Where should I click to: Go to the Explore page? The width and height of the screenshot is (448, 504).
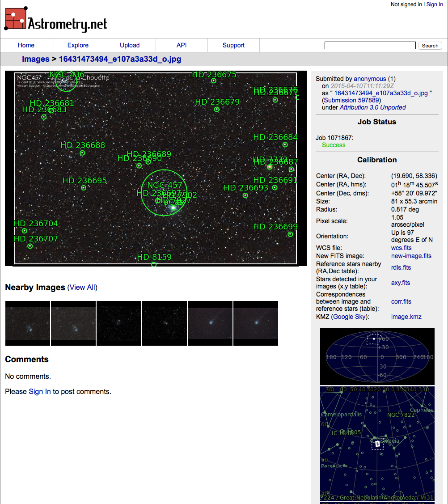coord(78,45)
